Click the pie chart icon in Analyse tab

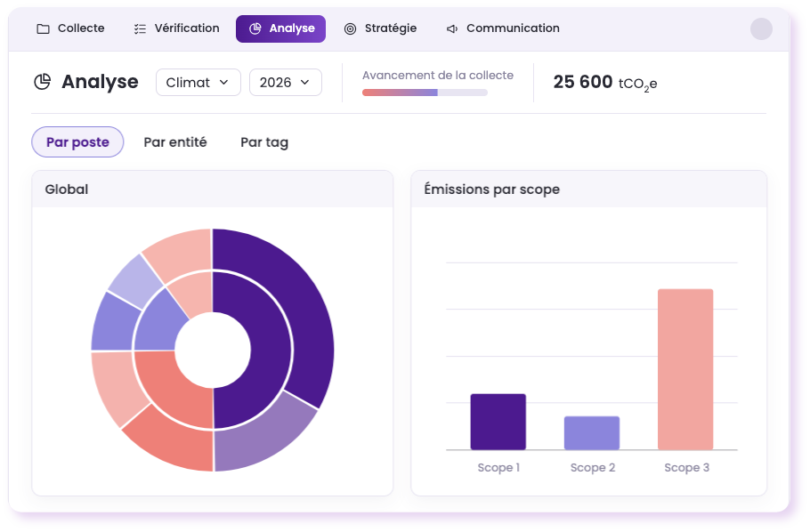pyautogui.click(x=255, y=29)
